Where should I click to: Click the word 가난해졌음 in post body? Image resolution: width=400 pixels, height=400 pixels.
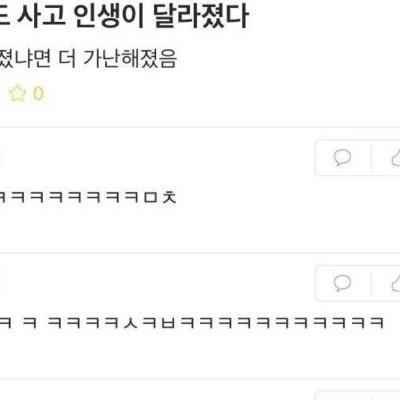coord(130,59)
